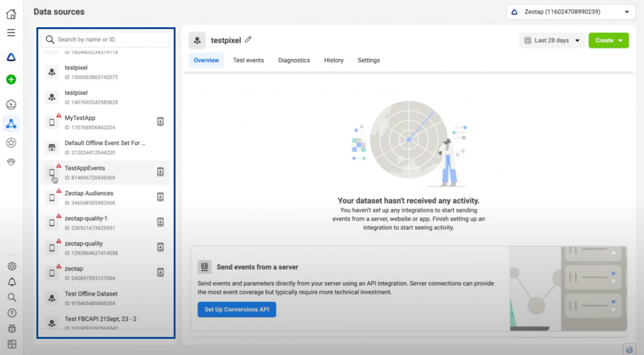Click download icon next to MyTestApp
644x355 pixels.
(160, 121)
